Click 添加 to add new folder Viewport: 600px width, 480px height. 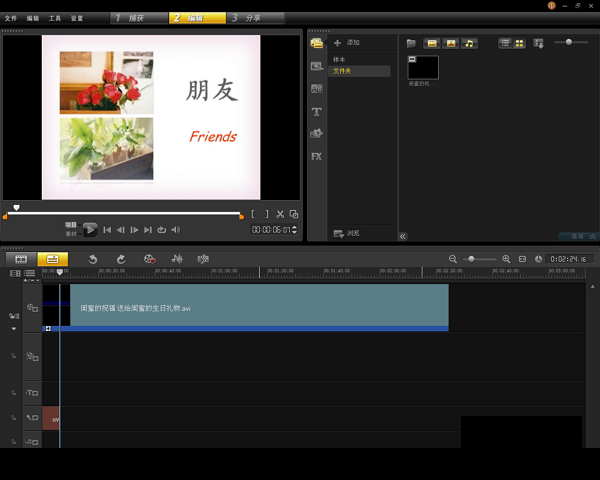tap(346, 42)
